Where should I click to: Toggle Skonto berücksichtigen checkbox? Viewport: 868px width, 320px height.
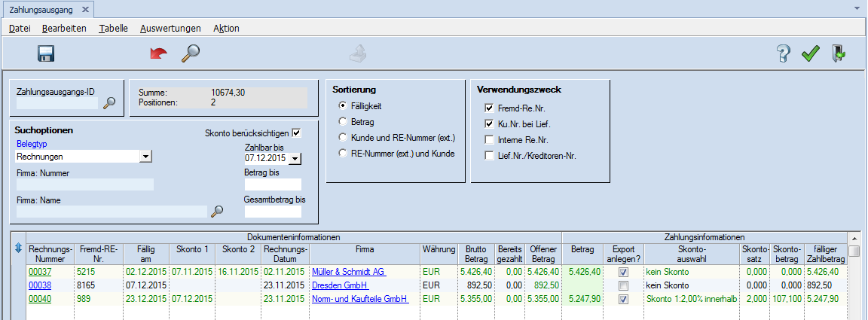coord(296,133)
